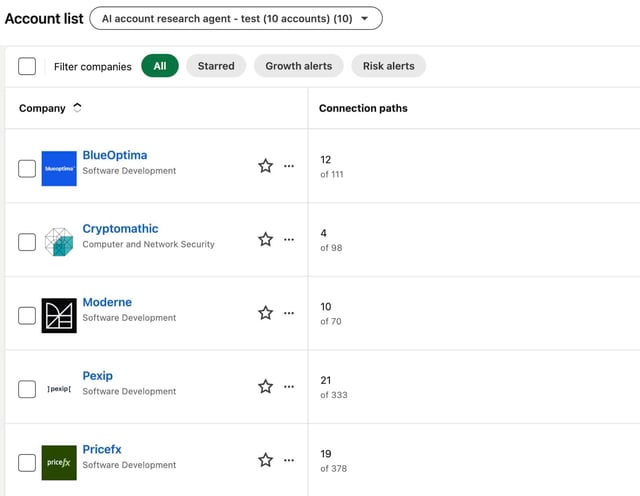The height and width of the screenshot is (496, 640).
Task: Star the Pricefx account
Action: 265,460
